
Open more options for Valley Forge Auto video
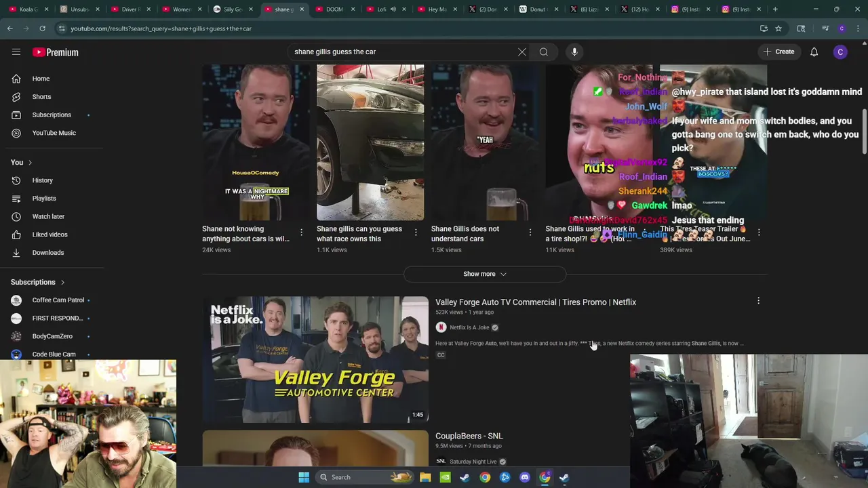pyautogui.click(x=758, y=301)
